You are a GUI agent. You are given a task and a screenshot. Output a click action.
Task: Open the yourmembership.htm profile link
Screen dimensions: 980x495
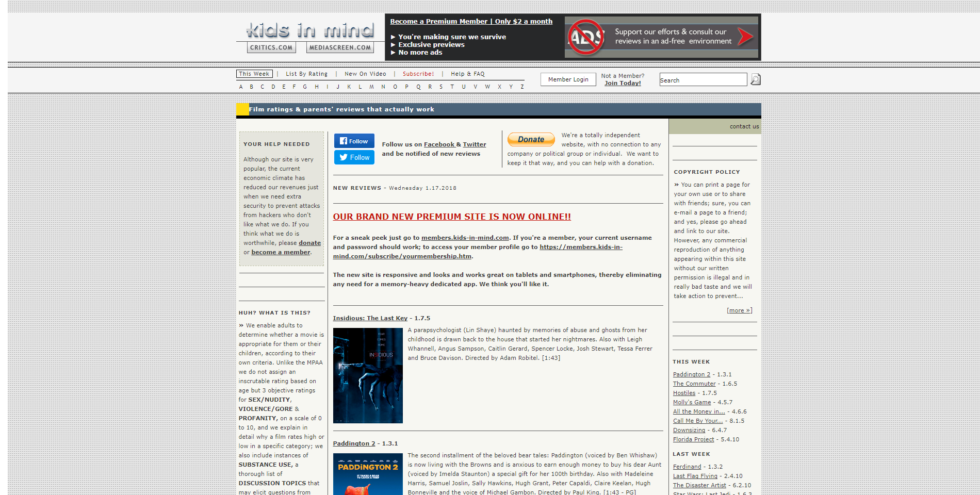click(x=478, y=252)
